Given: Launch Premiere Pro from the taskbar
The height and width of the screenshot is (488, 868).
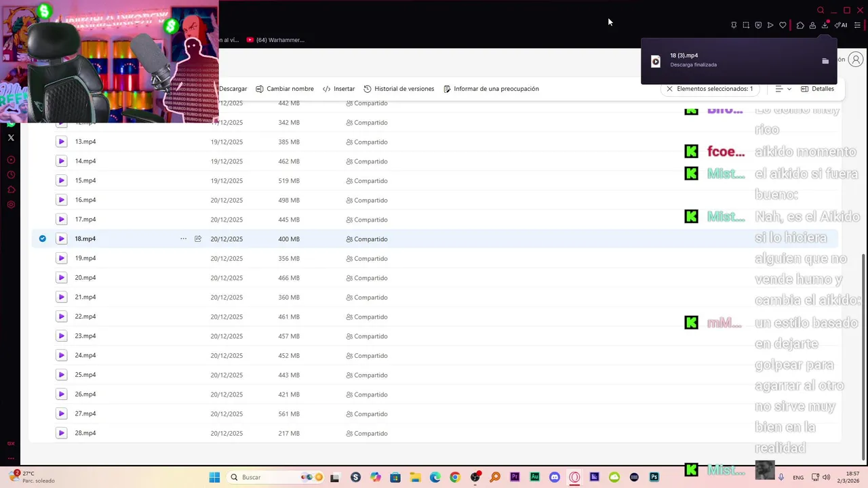Looking at the screenshot, I should [x=515, y=477].
